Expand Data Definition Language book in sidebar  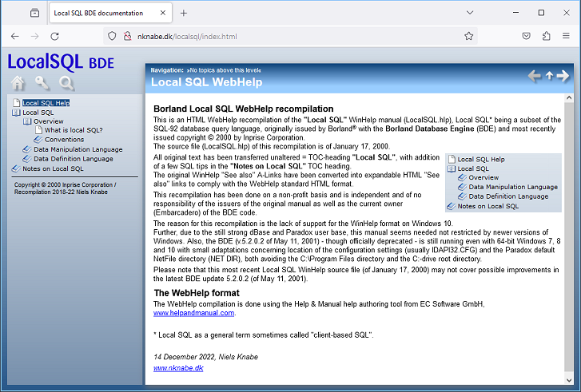click(x=27, y=158)
